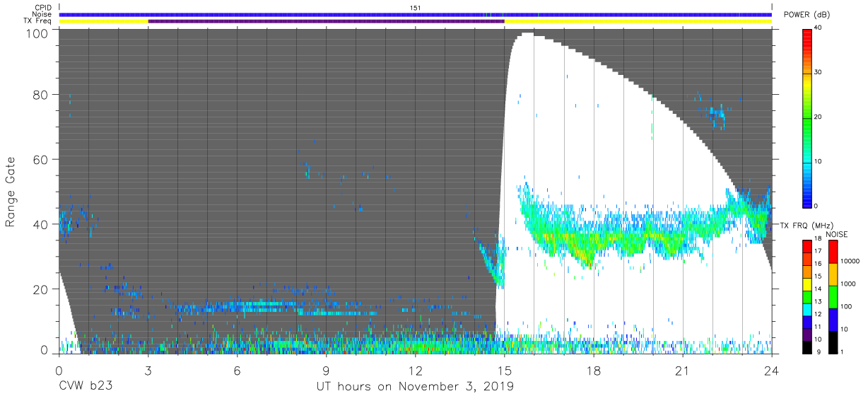Click the 9 hour tick on the time axis
This screenshot has width=868, height=401.
click(326, 370)
